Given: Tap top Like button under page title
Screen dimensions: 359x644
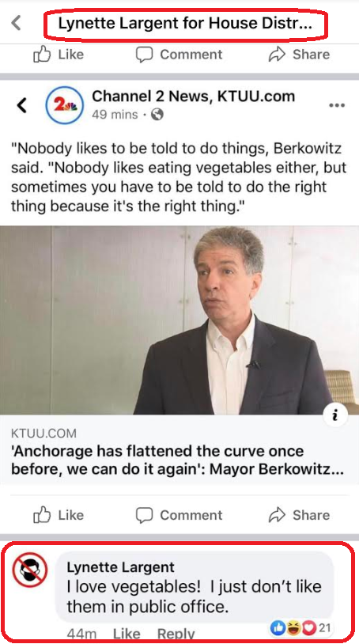Looking at the screenshot, I should tap(59, 55).
